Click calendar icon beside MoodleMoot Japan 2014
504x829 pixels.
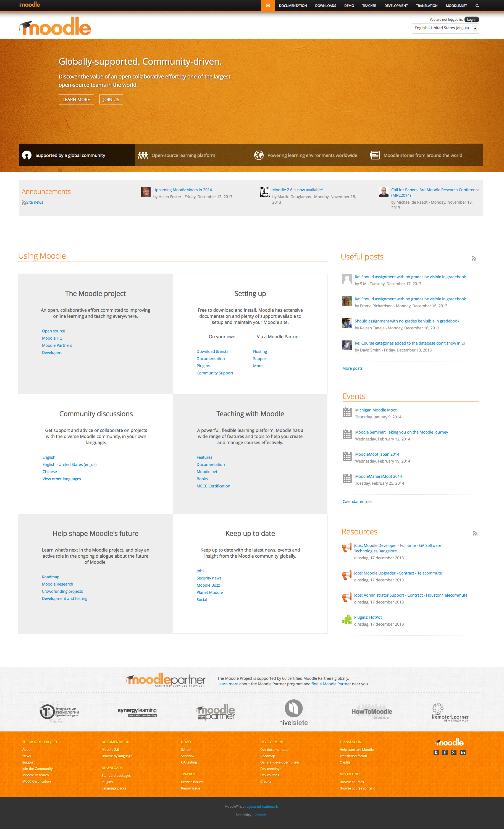click(347, 456)
